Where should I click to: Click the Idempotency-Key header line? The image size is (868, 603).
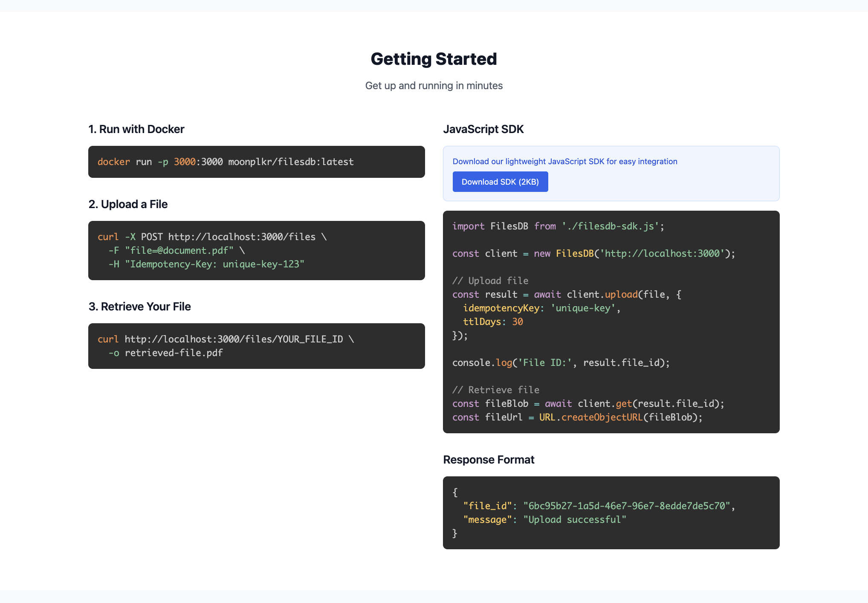(206, 264)
